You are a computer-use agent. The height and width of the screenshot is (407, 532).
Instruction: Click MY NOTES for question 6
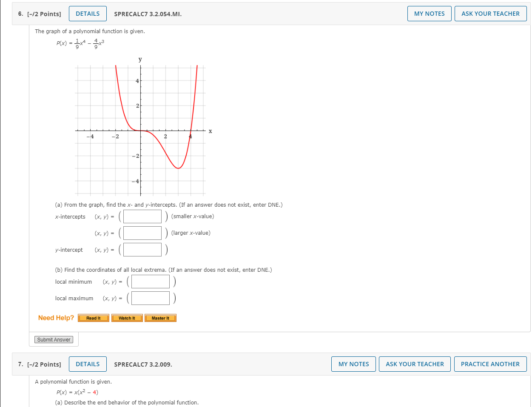pyautogui.click(x=429, y=13)
